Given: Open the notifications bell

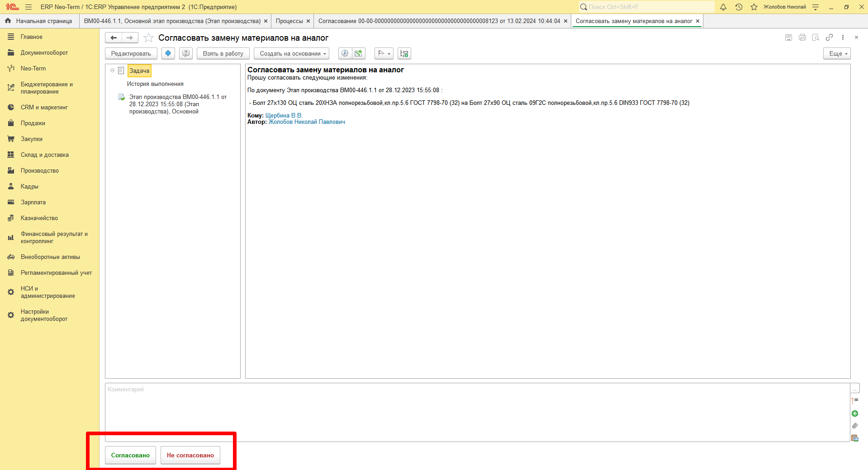Looking at the screenshot, I should [723, 7].
